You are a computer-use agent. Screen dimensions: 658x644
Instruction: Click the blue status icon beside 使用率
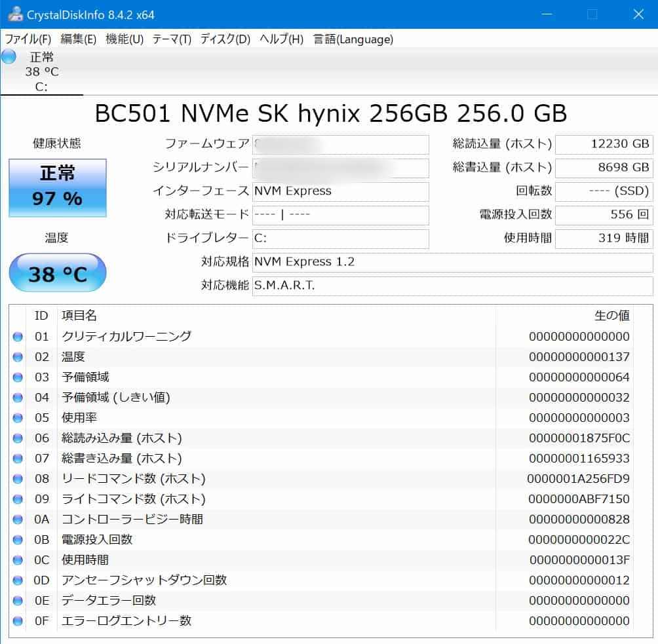18,418
